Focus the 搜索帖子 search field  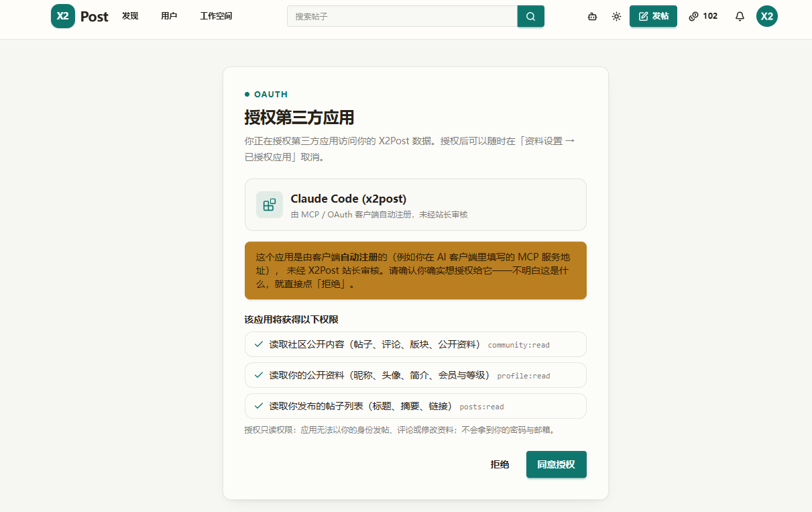pyautogui.click(x=402, y=16)
